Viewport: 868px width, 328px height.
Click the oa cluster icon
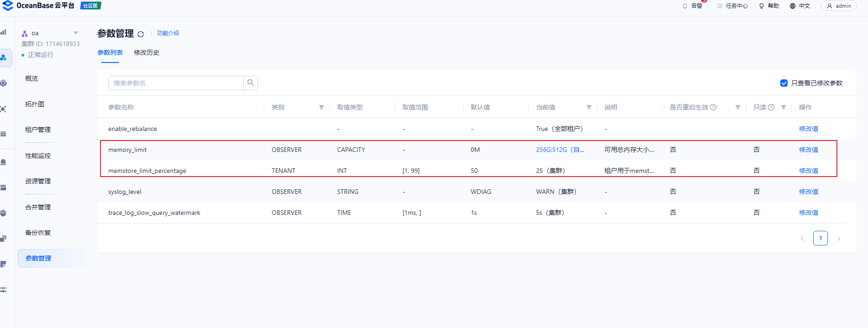(25, 33)
